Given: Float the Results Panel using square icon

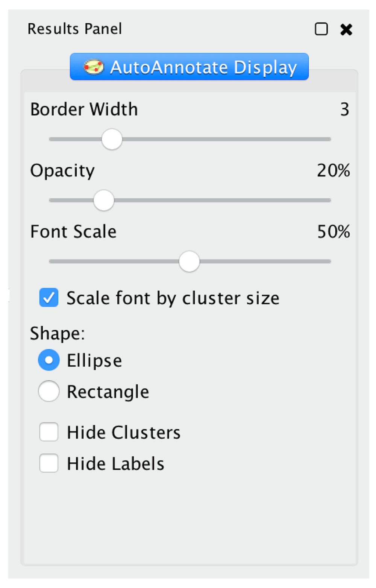Looking at the screenshot, I should click(321, 29).
